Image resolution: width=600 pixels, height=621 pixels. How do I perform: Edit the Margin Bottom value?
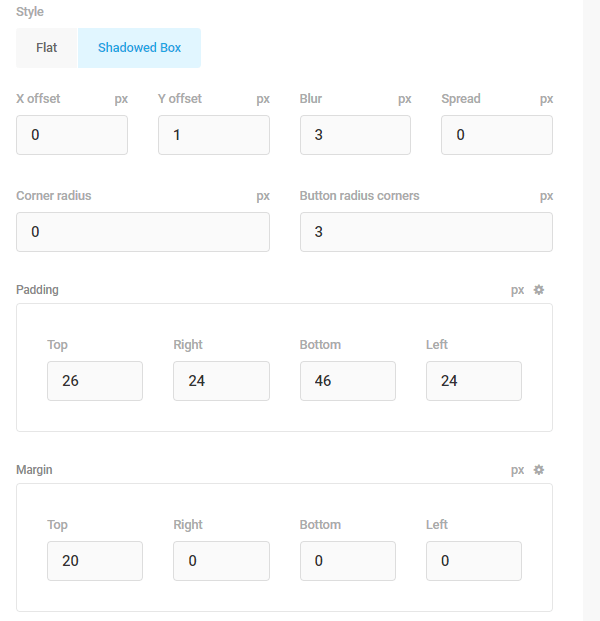click(347, 561)
